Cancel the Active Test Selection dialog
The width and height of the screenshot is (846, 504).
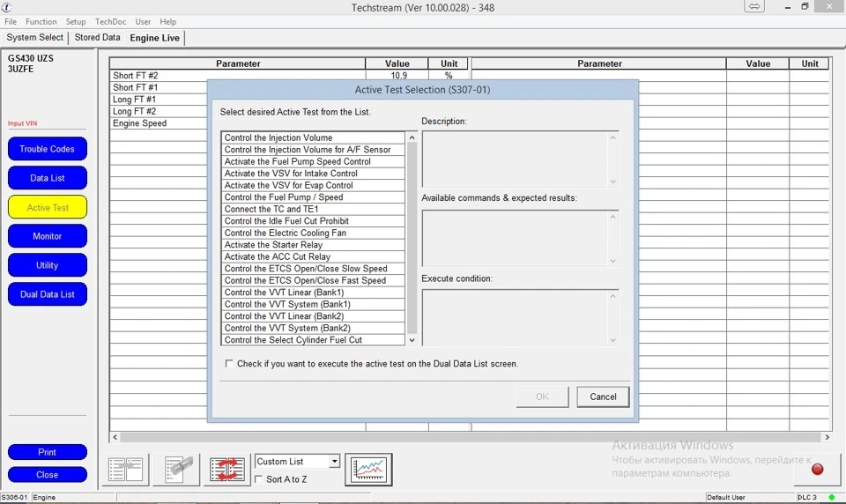point(603,397)
